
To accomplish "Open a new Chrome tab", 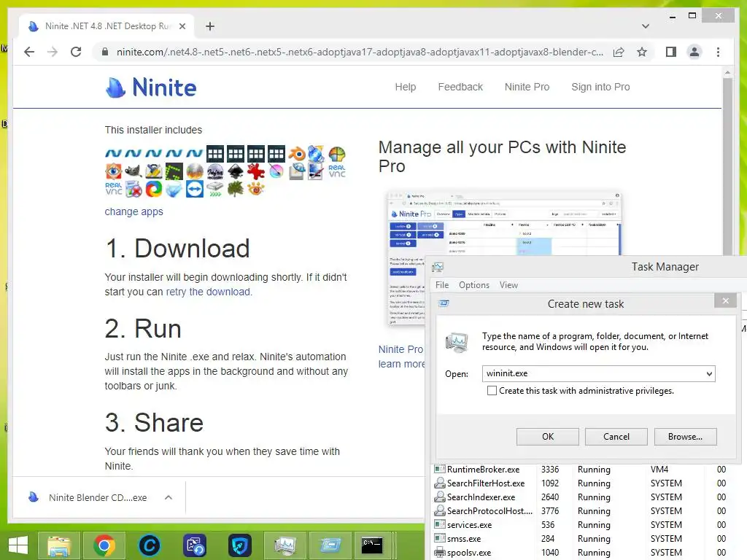I will tap(210, 26).
